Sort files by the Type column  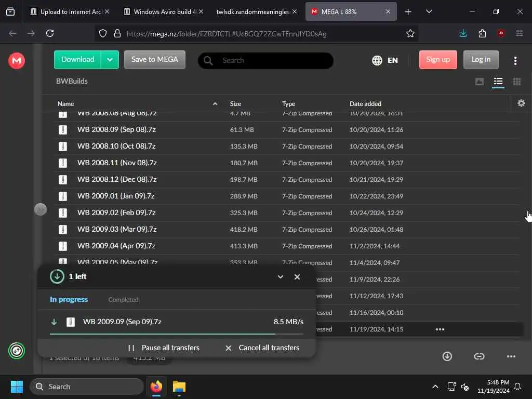click(288, 103)
